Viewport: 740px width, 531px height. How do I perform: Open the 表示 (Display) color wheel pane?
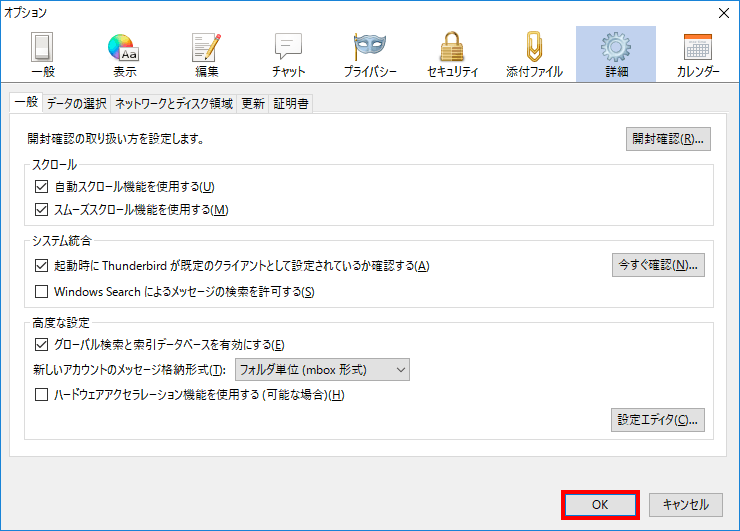124,54
